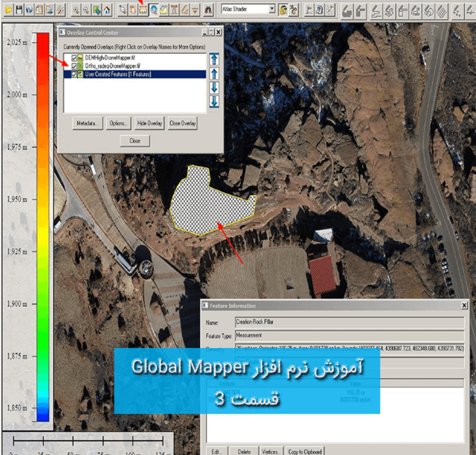This screenshot has height=455, width=476.
Task: Click the Edit button in Feature Information
Action: coord(216,451)
